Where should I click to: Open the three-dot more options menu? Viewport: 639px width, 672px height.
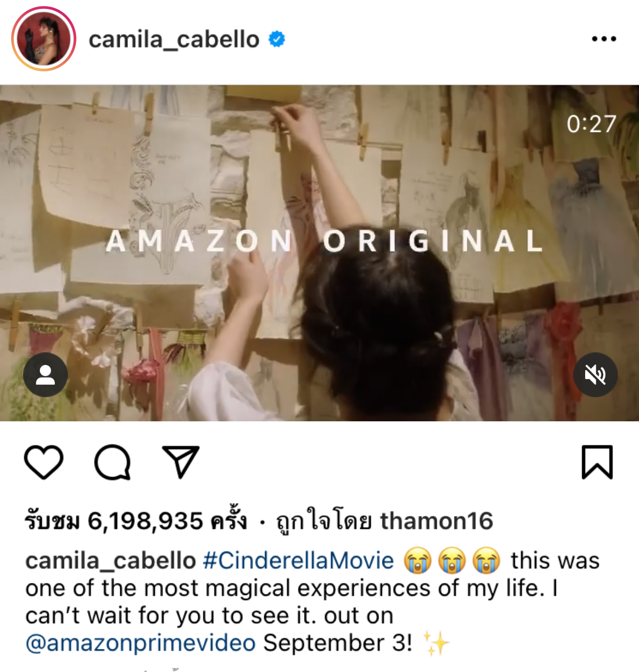click(604, 39)
